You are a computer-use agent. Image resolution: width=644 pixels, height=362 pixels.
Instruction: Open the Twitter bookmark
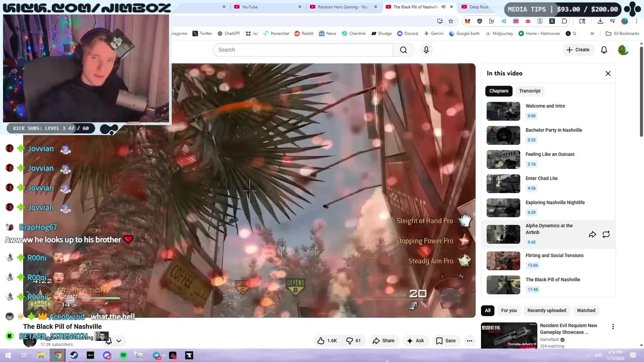coord(202,34)
